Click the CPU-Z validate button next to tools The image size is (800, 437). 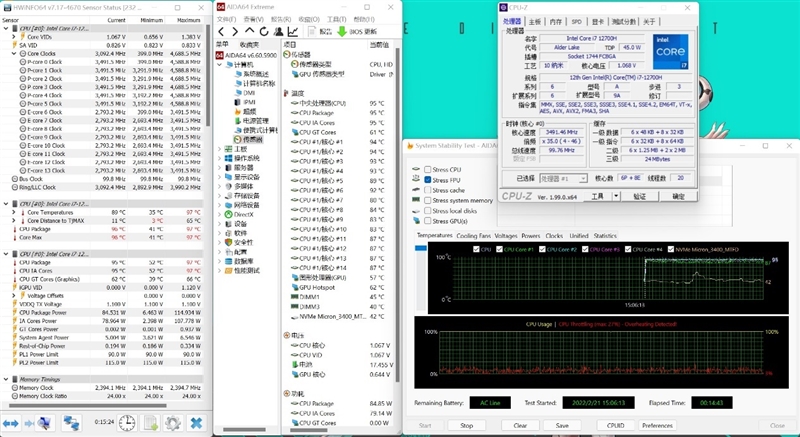point(639,196)
